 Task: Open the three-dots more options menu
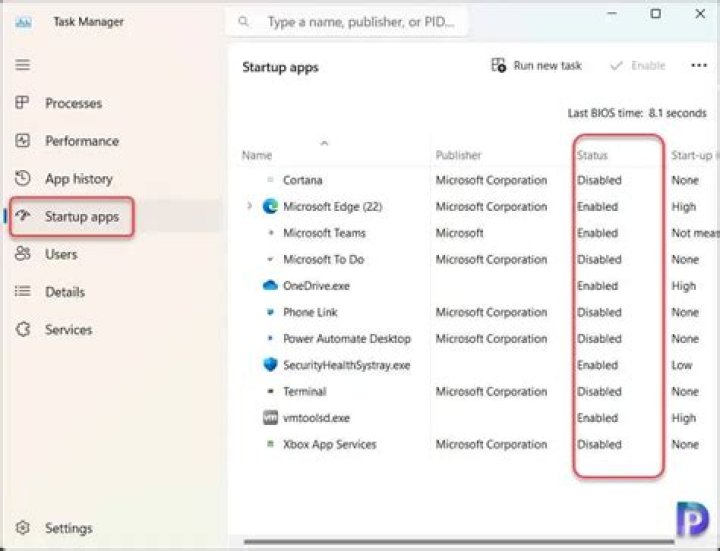tap(699, 66)
